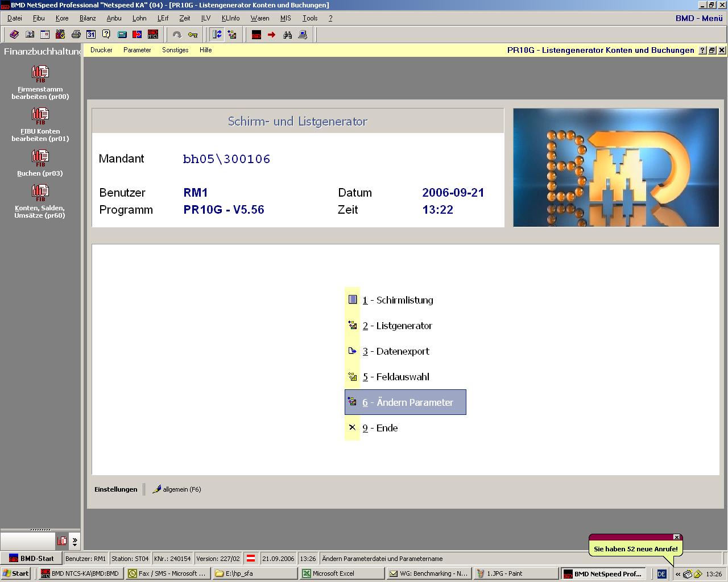Click the BMD NTCS toolbar icon

click(152, 35)
